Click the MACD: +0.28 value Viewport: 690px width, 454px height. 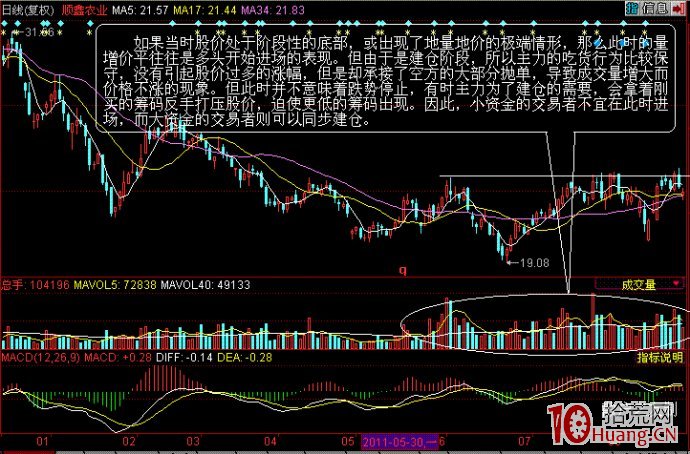[118, 357]
